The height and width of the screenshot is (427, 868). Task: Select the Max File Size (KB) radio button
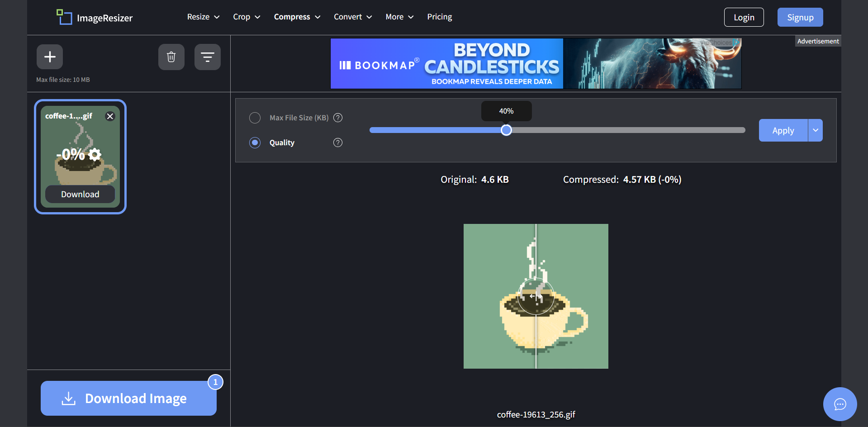[255, 118]
